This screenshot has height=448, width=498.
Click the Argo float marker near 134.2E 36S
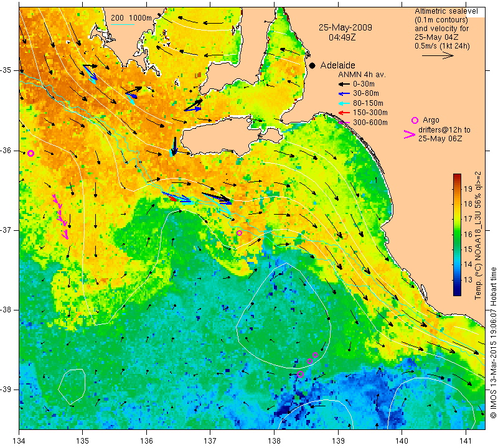coord(31,153)
